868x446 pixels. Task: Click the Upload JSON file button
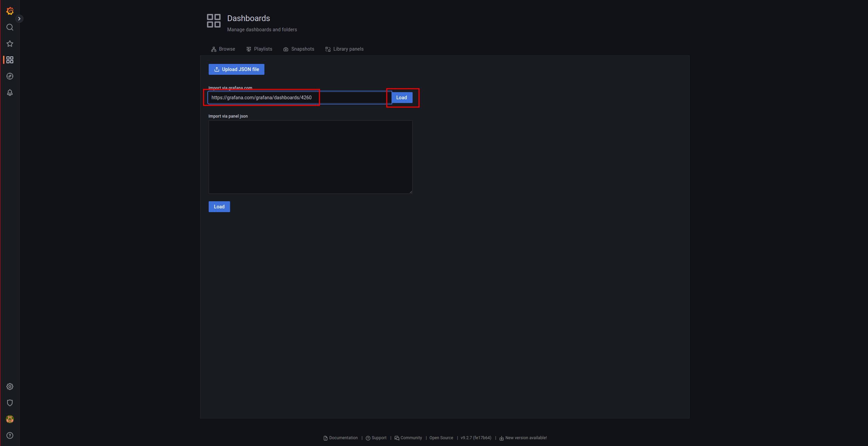tap(237, 69)
